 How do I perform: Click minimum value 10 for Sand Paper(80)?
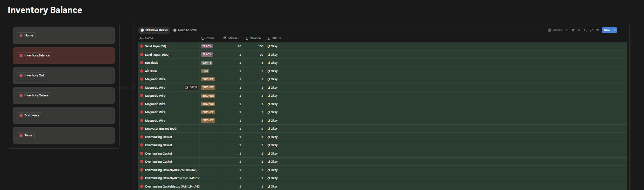pos(239,46)
